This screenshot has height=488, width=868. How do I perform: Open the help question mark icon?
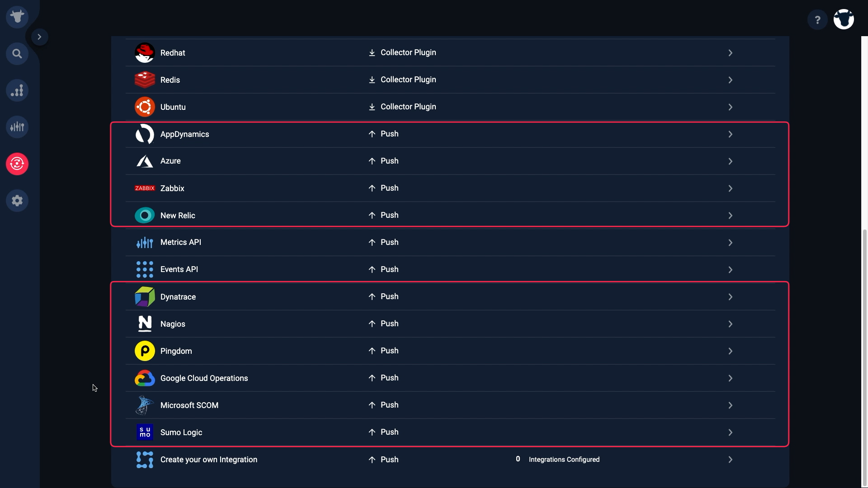point(817,20)
